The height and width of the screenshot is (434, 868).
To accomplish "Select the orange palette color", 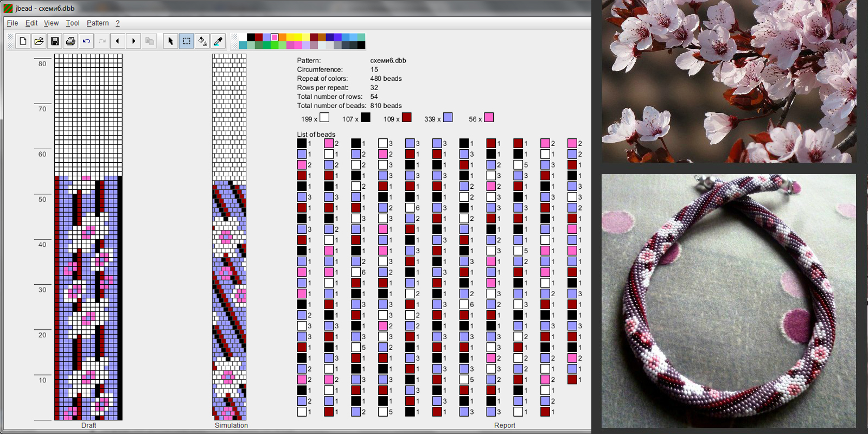I will click(x=283, y=37).
